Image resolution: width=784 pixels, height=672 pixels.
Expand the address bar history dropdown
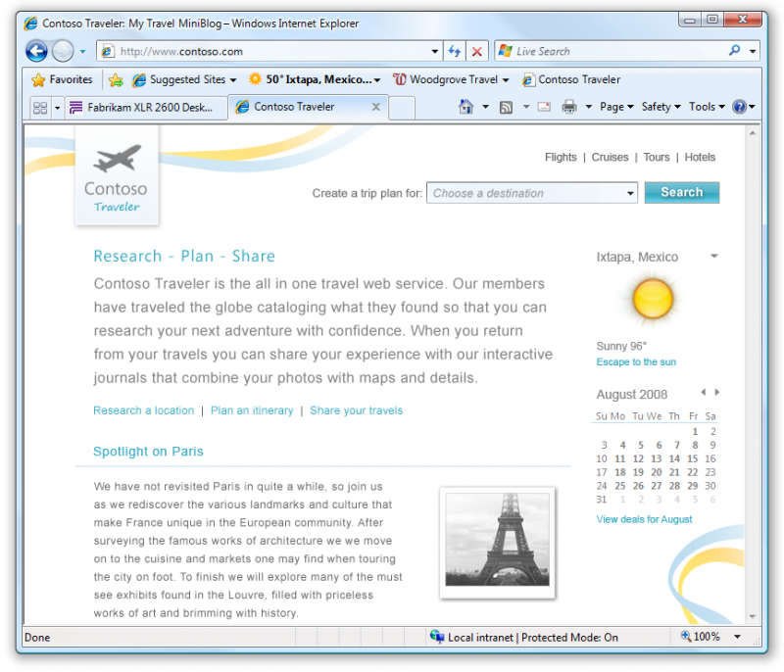tap(435, 52)
